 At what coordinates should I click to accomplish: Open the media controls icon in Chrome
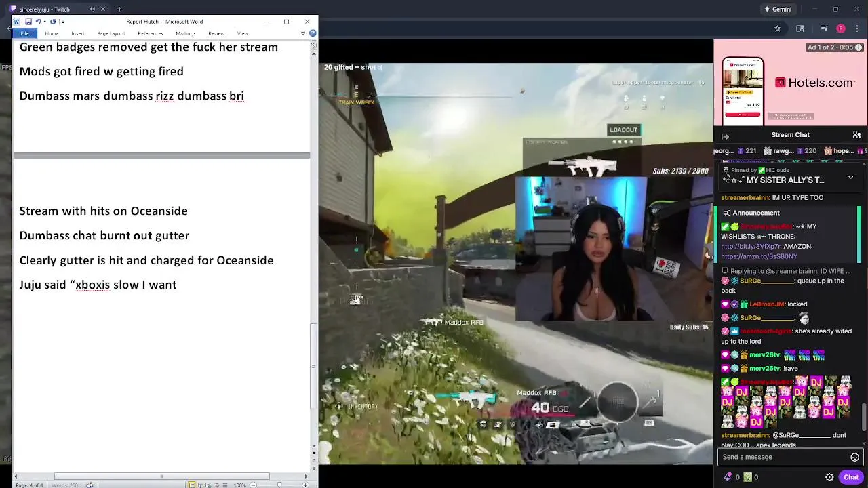[824, 28]
